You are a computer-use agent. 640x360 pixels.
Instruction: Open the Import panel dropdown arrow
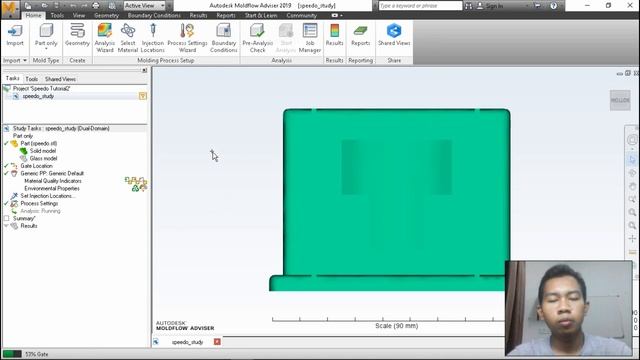click(x=24, y=60)
